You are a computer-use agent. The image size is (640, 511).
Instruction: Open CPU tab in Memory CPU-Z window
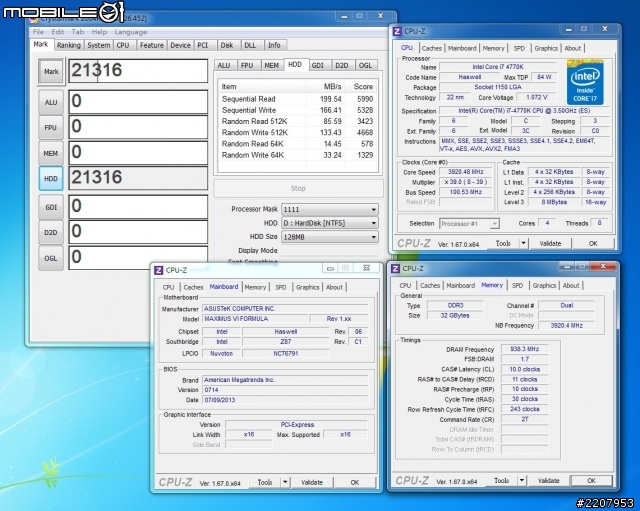(x=405, y=286)
